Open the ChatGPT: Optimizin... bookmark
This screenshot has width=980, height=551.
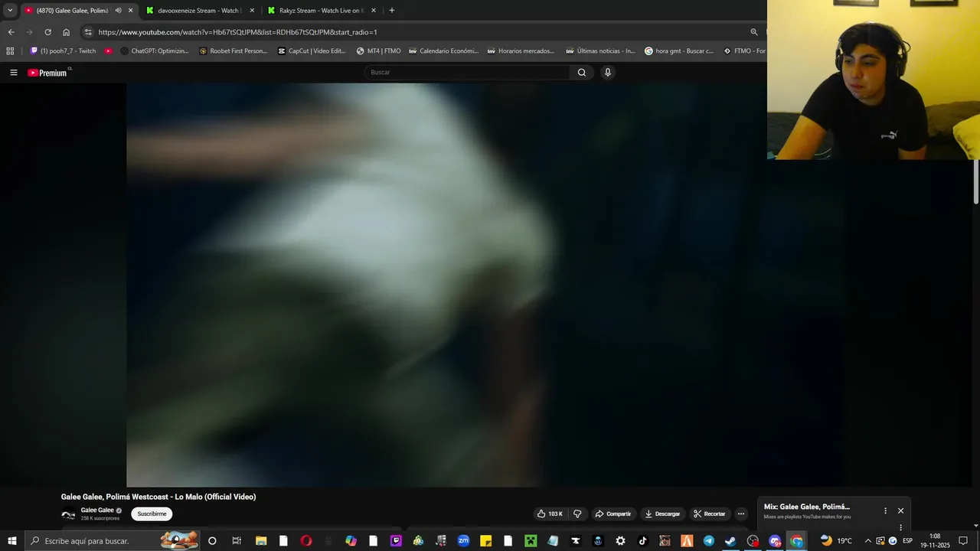(x=154, y=51)
